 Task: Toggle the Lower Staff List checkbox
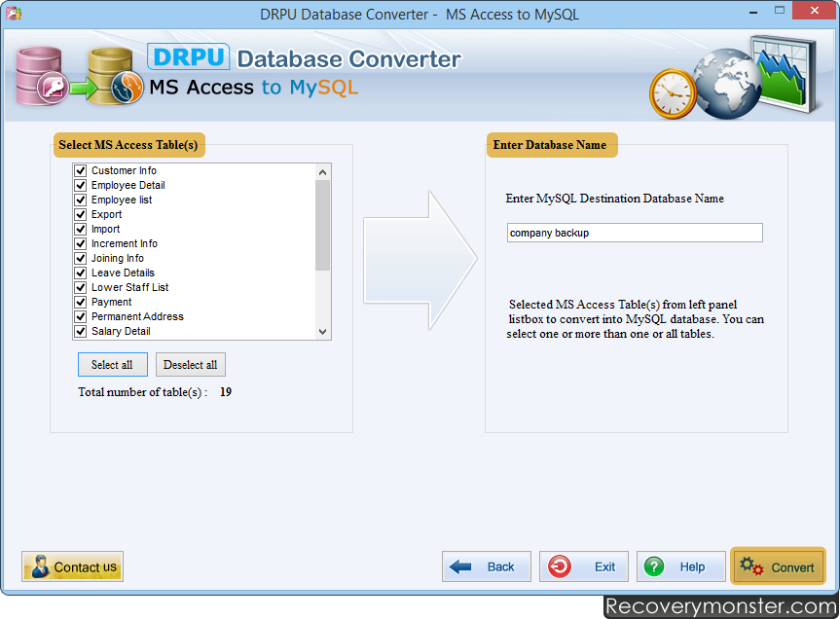click(x=81, y=287)
